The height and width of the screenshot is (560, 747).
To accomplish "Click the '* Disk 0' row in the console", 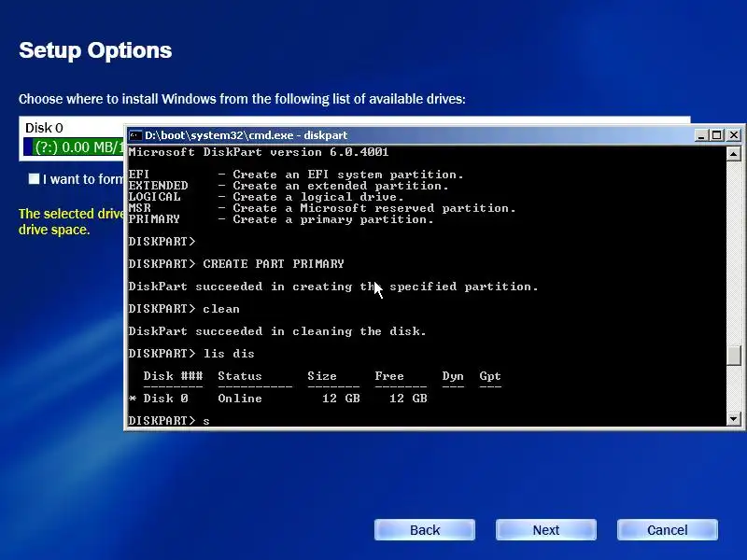I will point(277,399).
